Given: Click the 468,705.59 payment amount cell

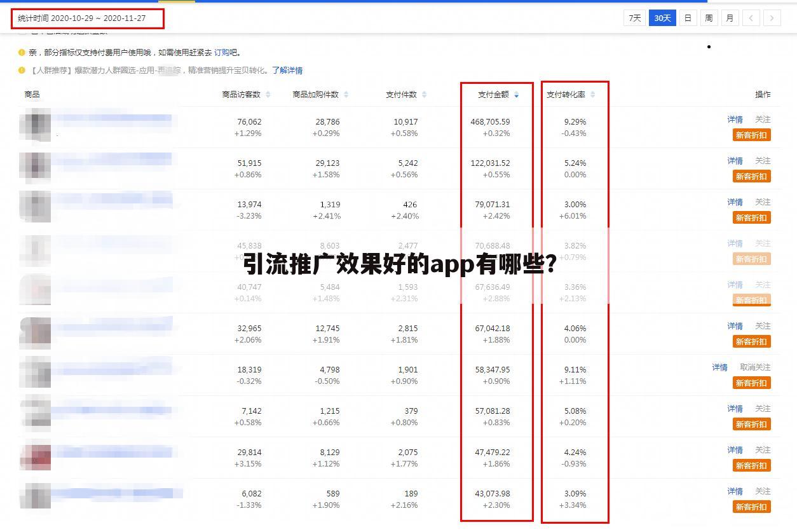Looking at the screenshot, I should [x=490, y=121].
